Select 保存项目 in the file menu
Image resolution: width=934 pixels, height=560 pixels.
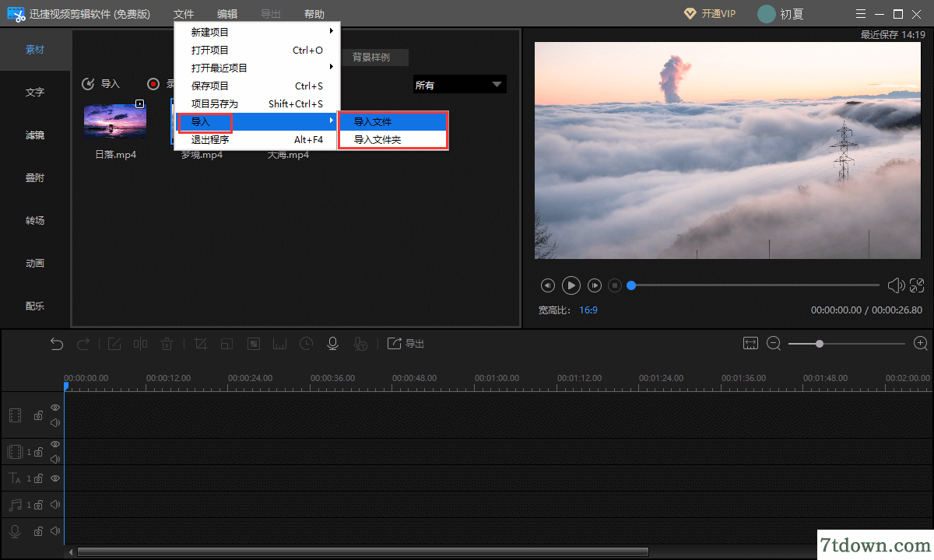click(x=257, y=86)
